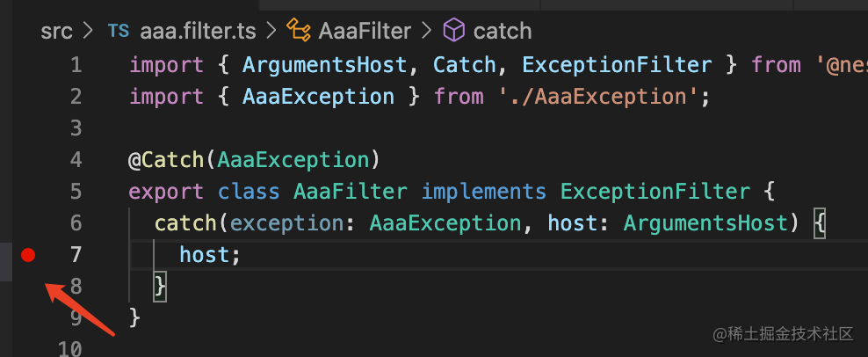
Task: Click the chevron before catch breadcrumb
Action: click(x=427, y=32)
